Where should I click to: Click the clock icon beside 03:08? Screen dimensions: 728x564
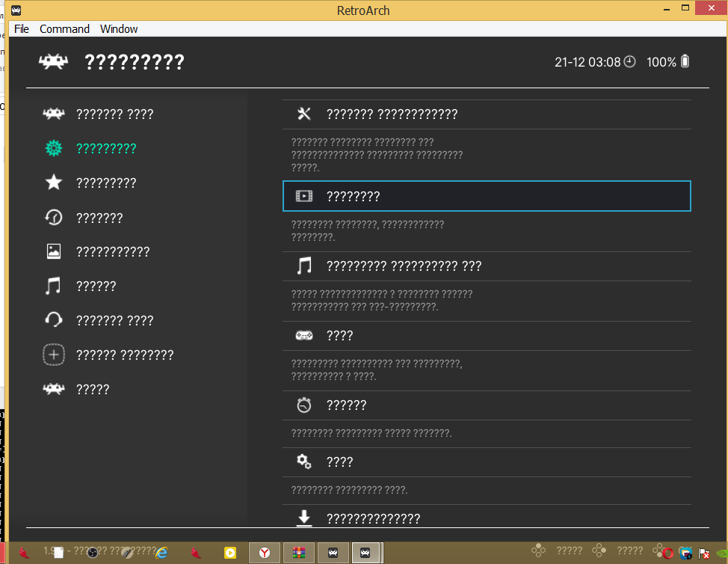pyautogui.click(x=629, y=61)
